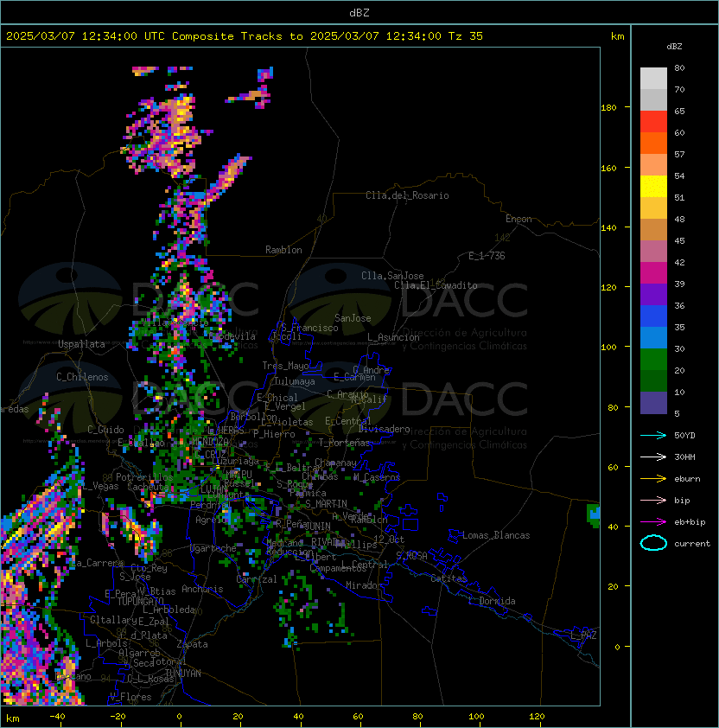
Task: Click the 'Carrizal' map label
Action: click(x=257, y=579)
